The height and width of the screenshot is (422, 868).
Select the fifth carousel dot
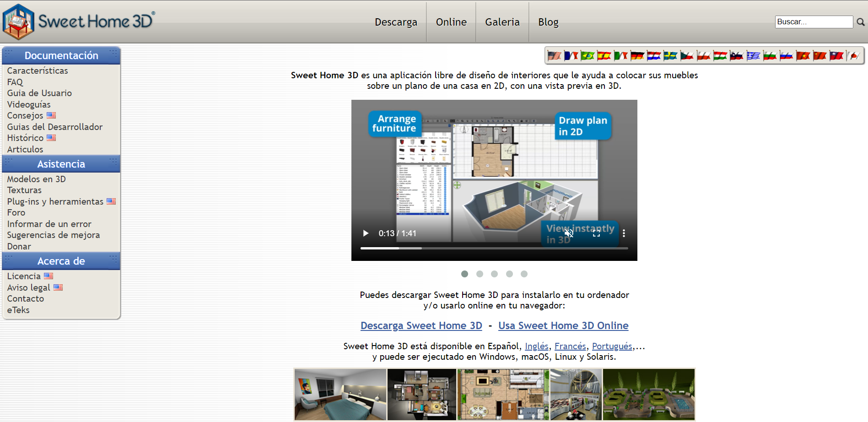[x=524, y=274]
